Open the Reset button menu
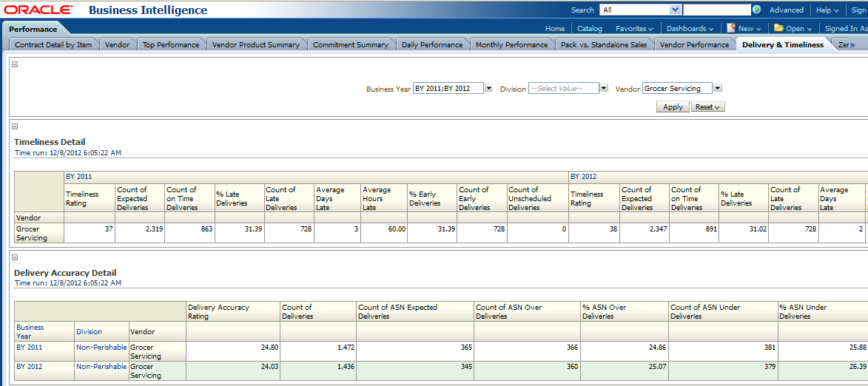Screen dimensions: 868x386 click(x=708, y=107)
